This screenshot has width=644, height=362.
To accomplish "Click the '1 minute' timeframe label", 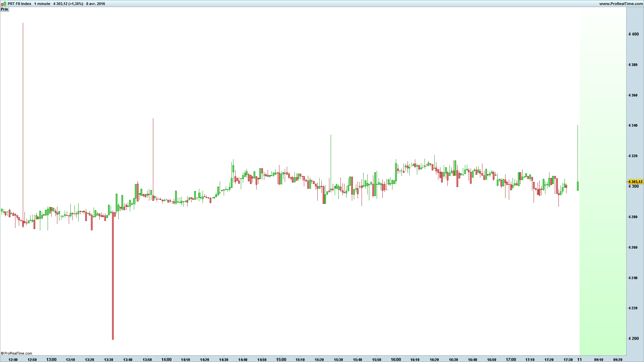I will pos(42,4).
